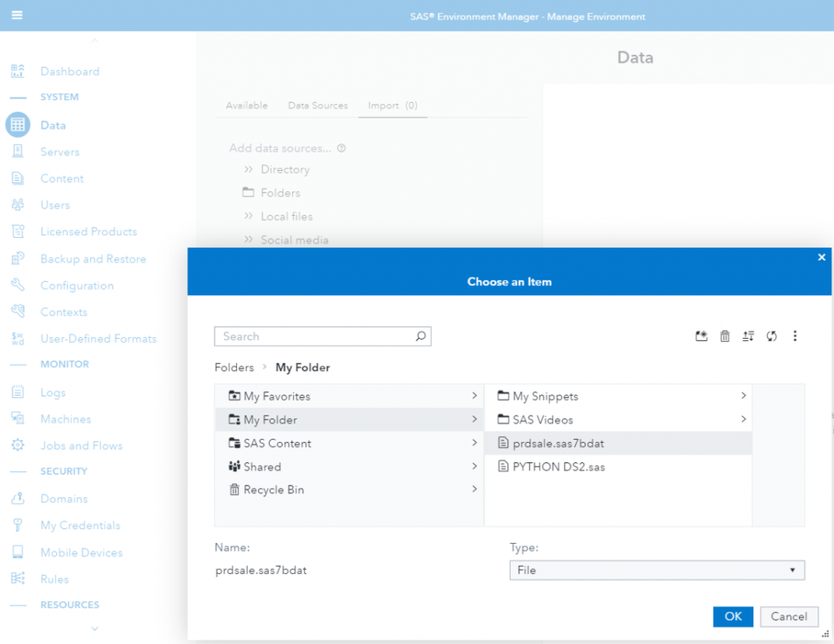Open the Type dropdown showing File
834x644 pixels.
click(x=657, y=570)
